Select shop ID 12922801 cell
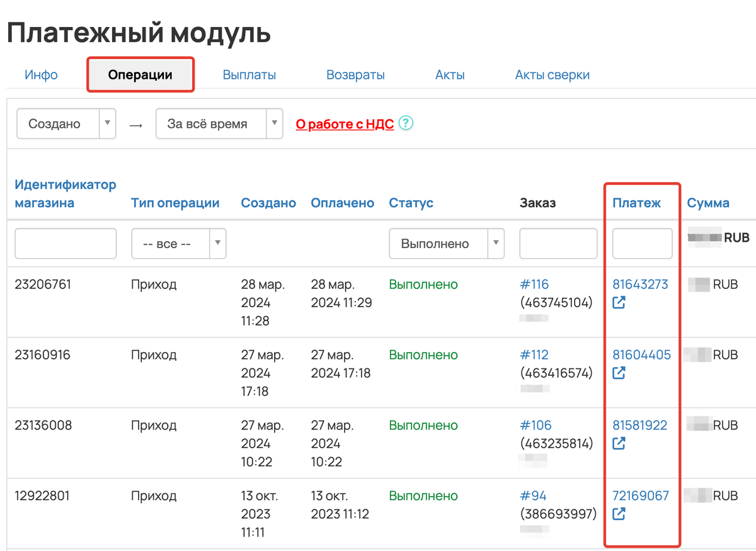This screenshot has width=756, height=551. (x=42, y=496)
